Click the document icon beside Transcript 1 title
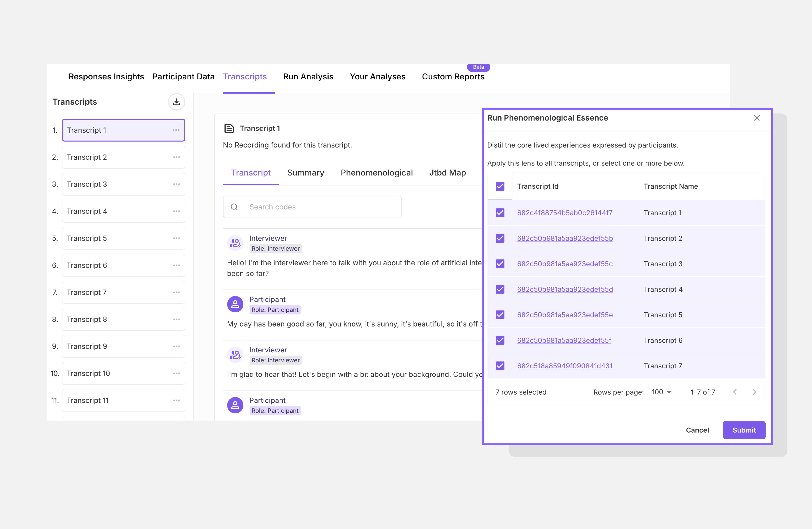The width and height of the screenshot is (812, 529). pyautogui.click(x=229, y=128)
